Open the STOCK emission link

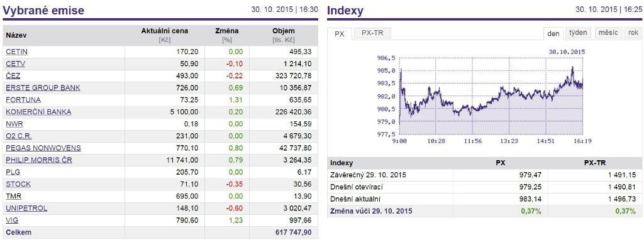(x=18, y=184)
